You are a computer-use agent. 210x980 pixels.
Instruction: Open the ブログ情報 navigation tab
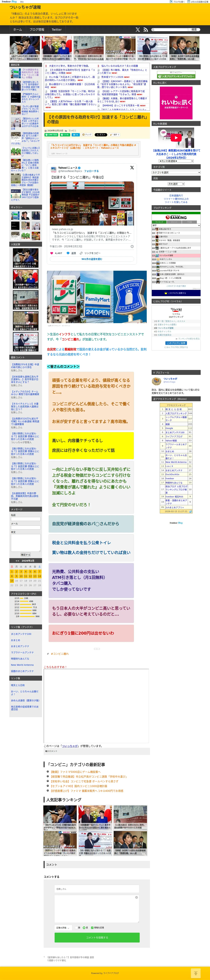(37, 29)
